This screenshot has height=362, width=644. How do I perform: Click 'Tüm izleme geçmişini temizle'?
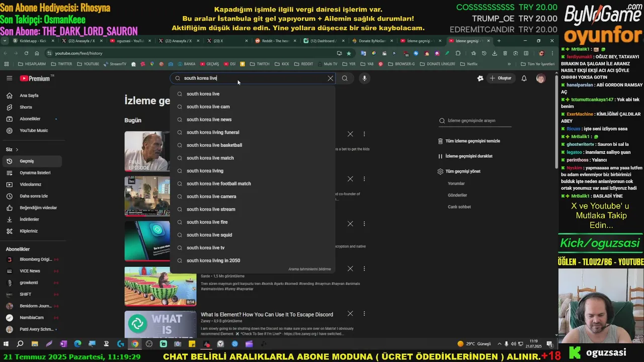[469, 141]
